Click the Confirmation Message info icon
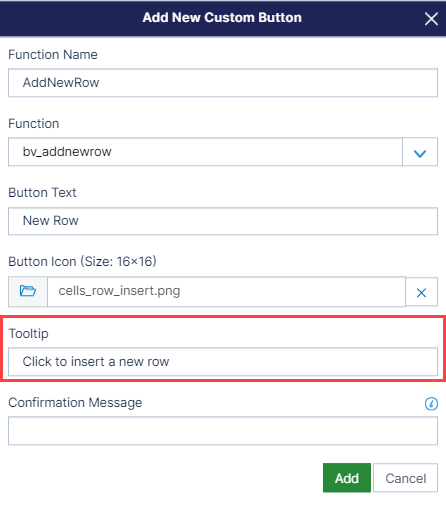This screenshot has height=510, width=446. point(431,404)
